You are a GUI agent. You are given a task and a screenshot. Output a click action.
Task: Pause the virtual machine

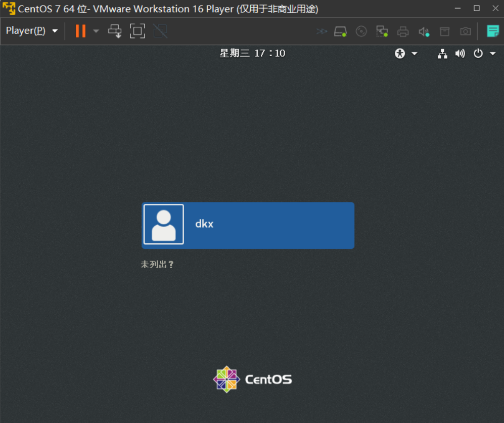click(x=80, y=31)
